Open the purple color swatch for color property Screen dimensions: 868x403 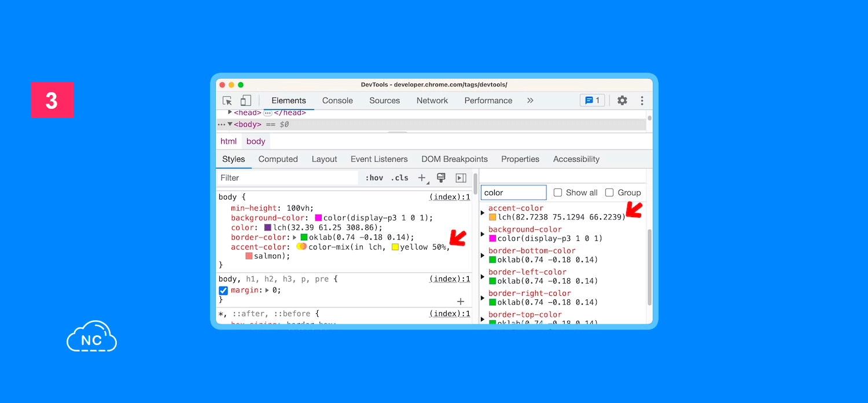(268, 228)
